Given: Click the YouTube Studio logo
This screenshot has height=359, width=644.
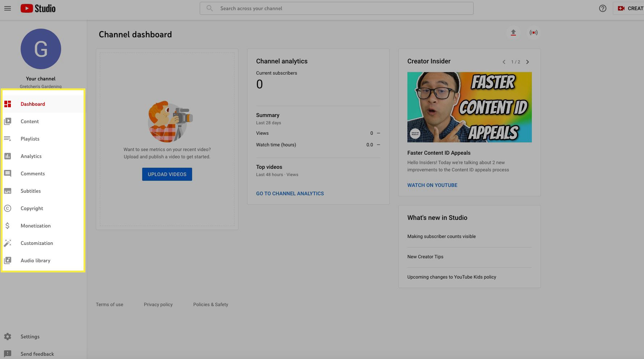Looking at the screenshot, I should click(38, 8).
